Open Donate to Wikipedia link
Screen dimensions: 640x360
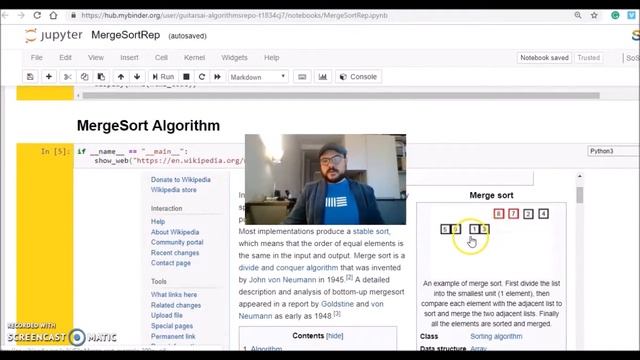point(181,180)
